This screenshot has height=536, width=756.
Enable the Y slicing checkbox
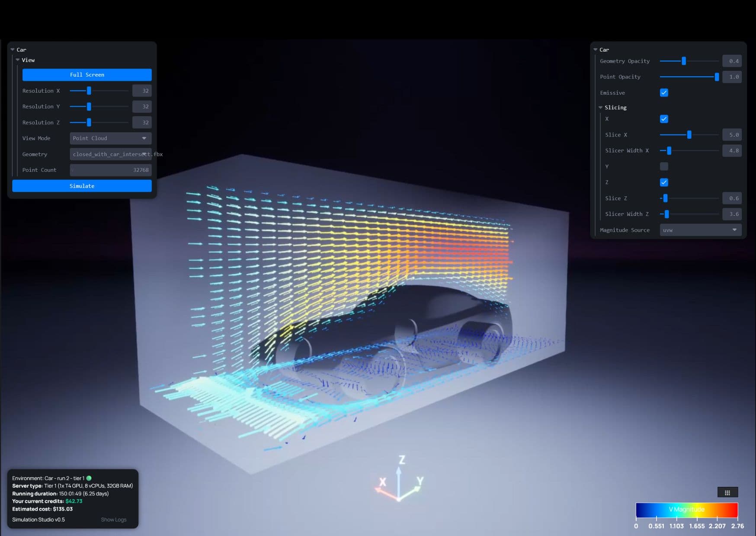pos(664,166)
